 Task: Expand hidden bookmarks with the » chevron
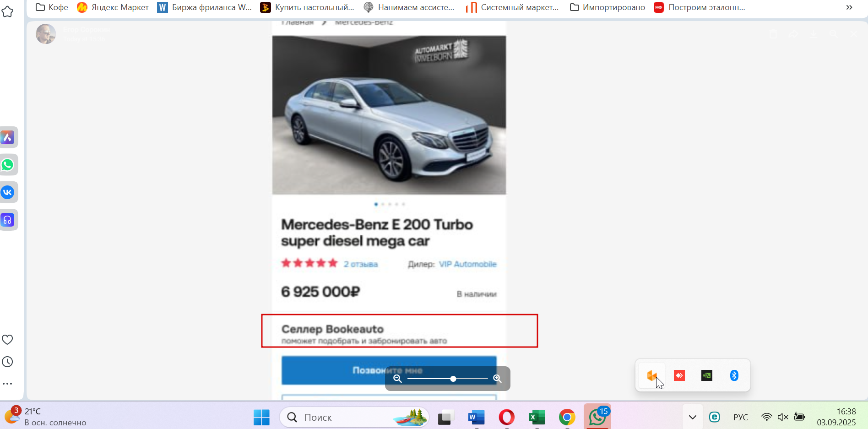(x=849, y=7)
